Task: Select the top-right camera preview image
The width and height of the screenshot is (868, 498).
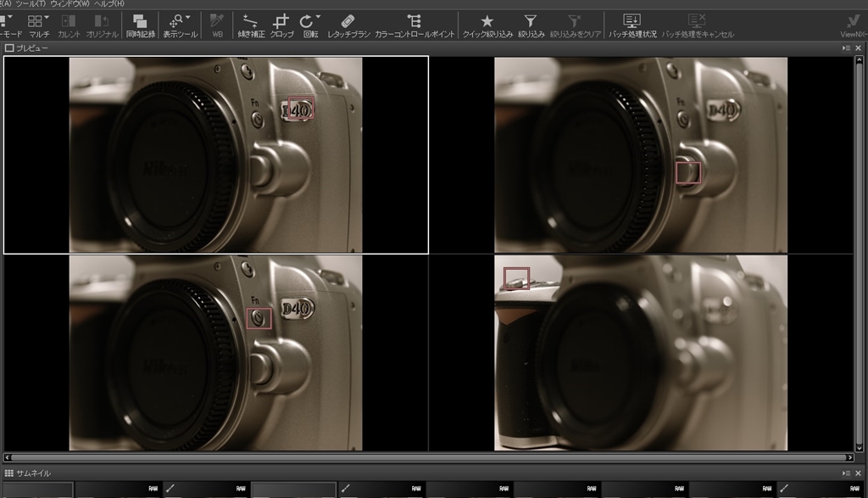Action: point(641,154)
